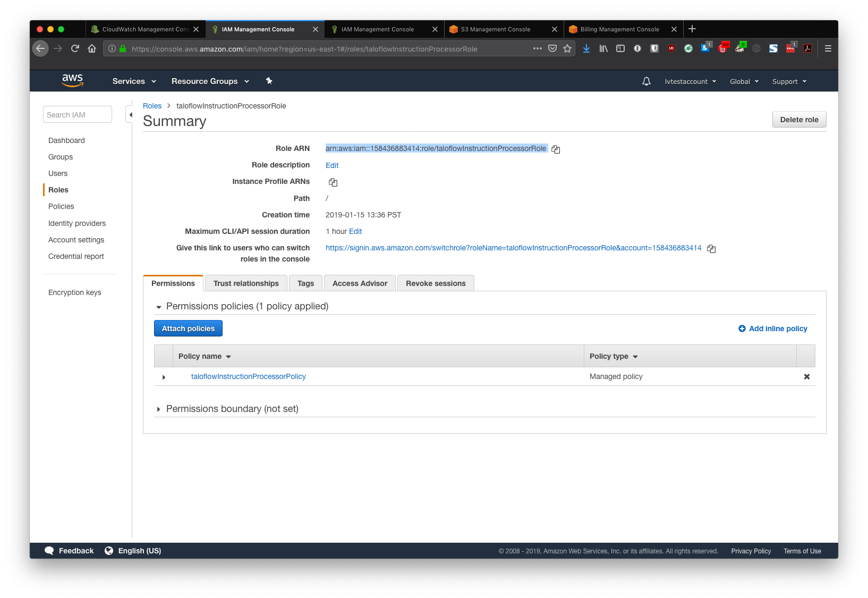Copy the Role ARN to clipboard
868x598 pixels.
pos(556,149)
